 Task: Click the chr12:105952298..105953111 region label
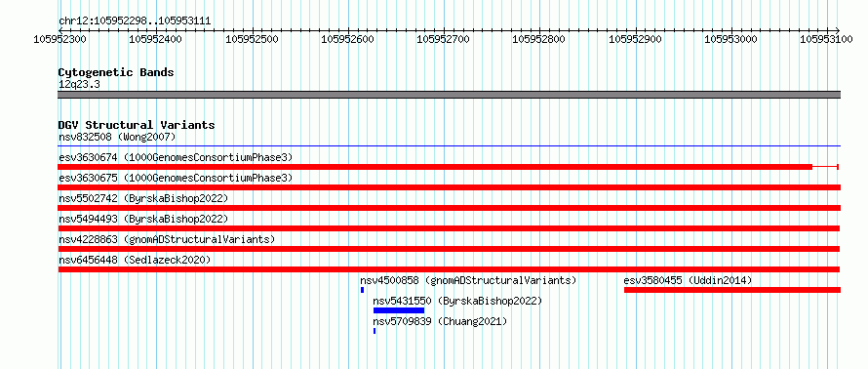click(x=135, y=21)
